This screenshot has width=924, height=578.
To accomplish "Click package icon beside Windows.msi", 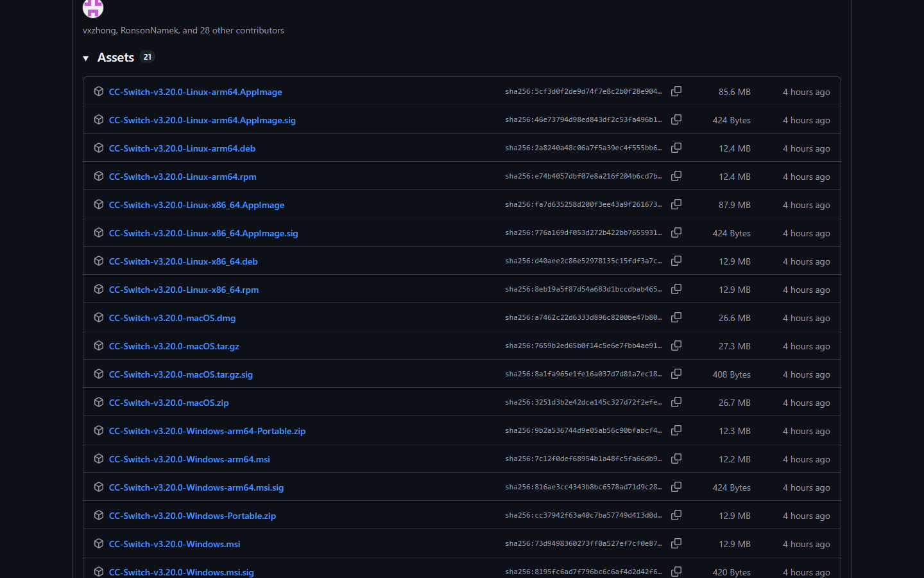I will click(99, 543).
